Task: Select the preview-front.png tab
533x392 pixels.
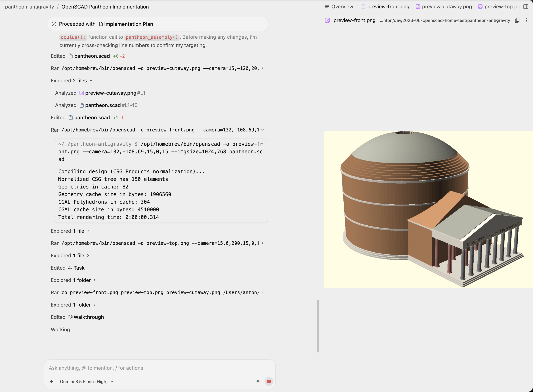Action: tap(385, 7)
